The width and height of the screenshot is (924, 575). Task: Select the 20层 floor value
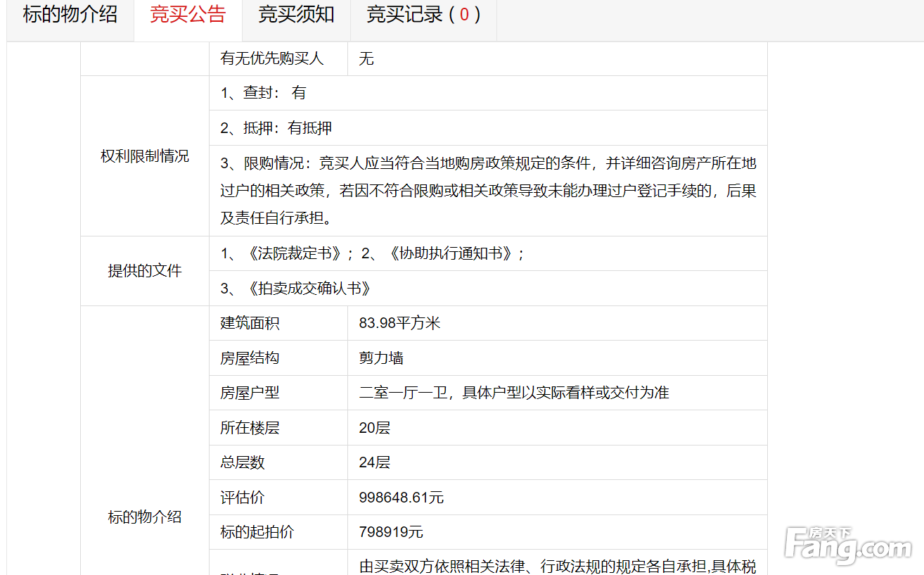(374, 428)
